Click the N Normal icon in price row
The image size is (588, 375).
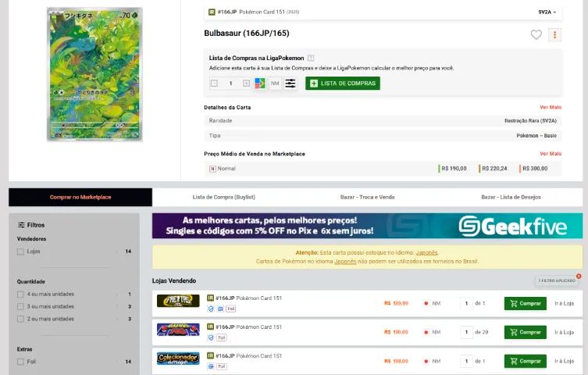pyautogui.click(x=212, y=169)
